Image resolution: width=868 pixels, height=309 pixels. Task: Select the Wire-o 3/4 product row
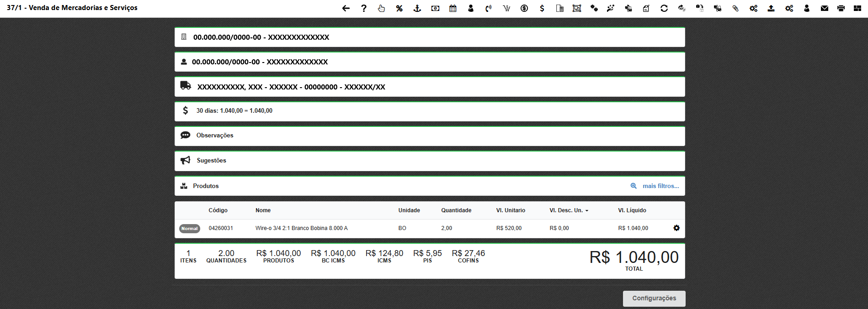coord(301,228)
